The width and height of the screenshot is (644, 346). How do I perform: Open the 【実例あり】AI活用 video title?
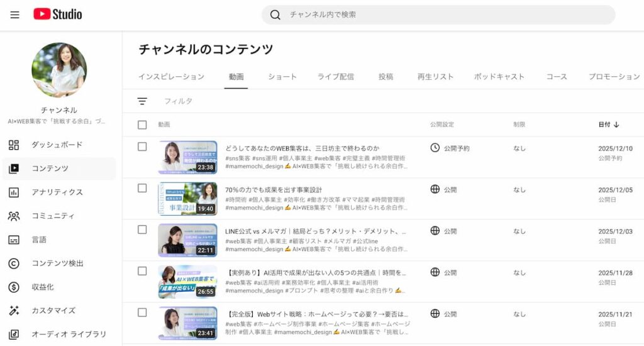(x=316, y=273)
